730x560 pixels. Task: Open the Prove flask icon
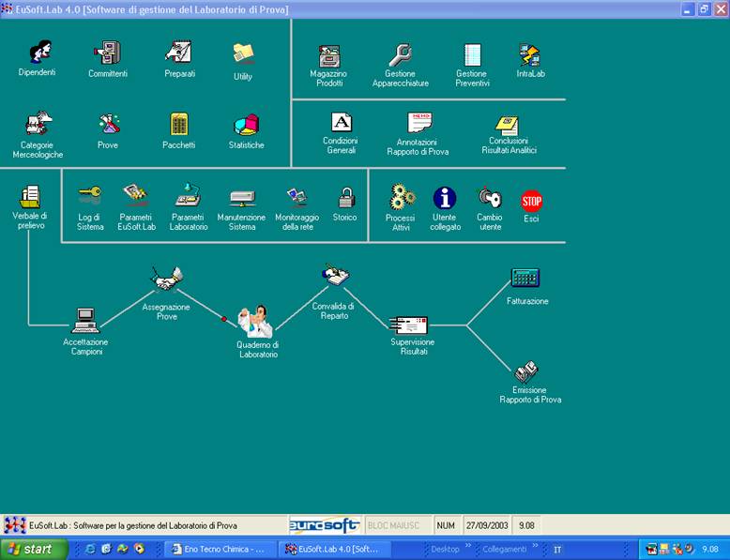click(x=109, y=124)
